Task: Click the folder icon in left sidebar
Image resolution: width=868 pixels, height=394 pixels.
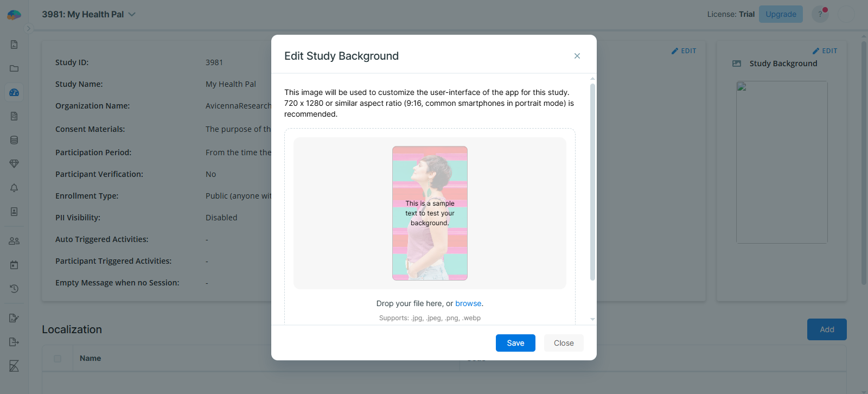Action: [14, 68]
